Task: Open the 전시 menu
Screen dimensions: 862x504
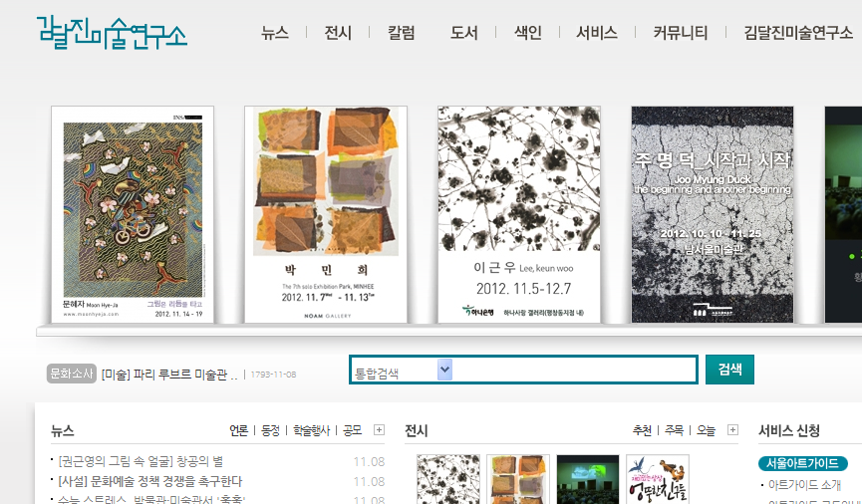Action: [x=338, y=33]
